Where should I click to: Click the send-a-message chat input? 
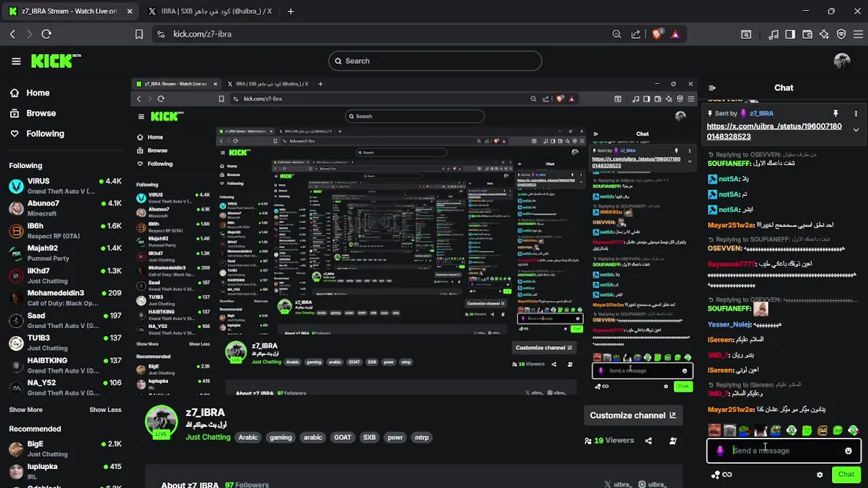click(784, 451)
